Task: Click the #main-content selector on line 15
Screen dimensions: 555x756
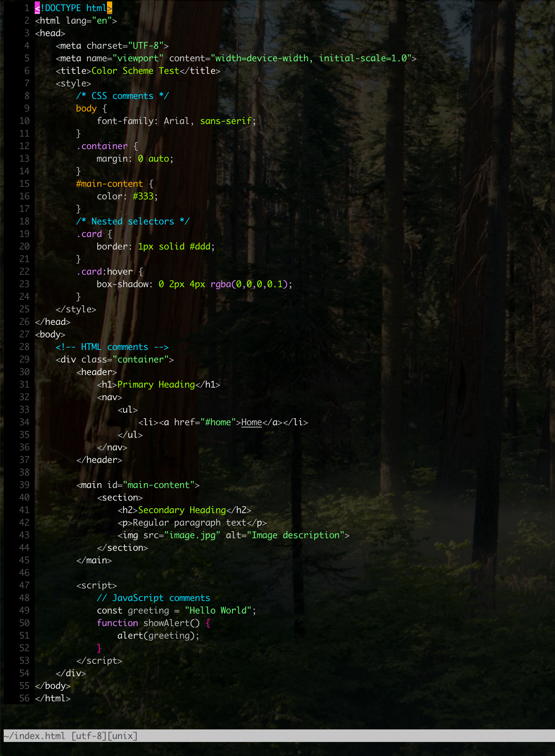Action: click(x=110, y=183)
